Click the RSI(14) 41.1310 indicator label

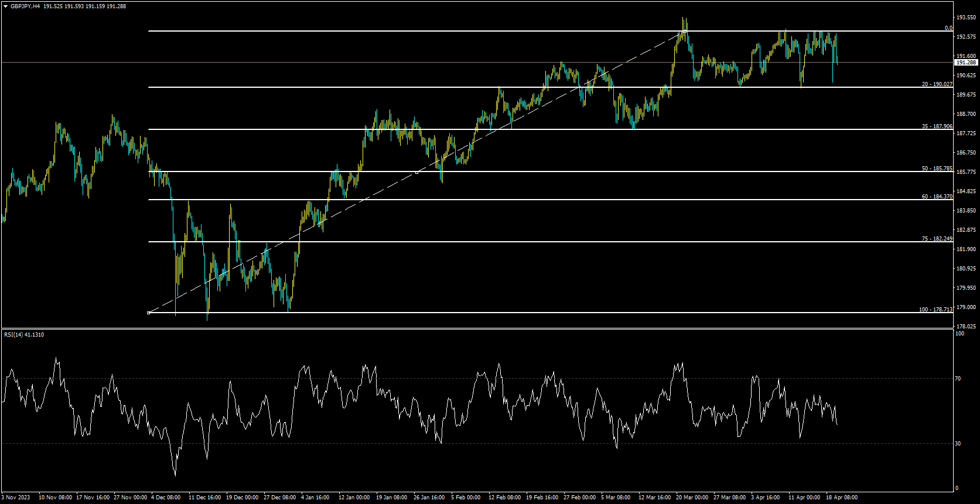click(x=24, y=335)
